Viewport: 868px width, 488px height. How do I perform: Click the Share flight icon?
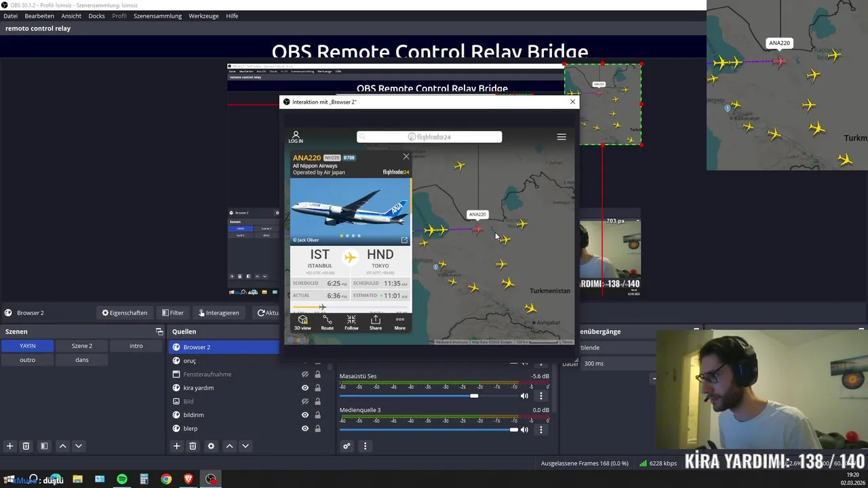(x=376, y=323)
